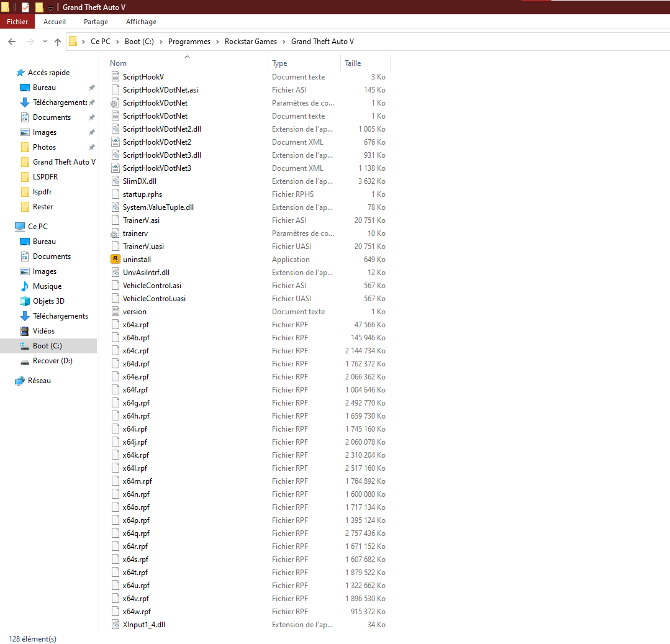
Task: Select Accès rapide in the sidebar
Action: point(48,73)
